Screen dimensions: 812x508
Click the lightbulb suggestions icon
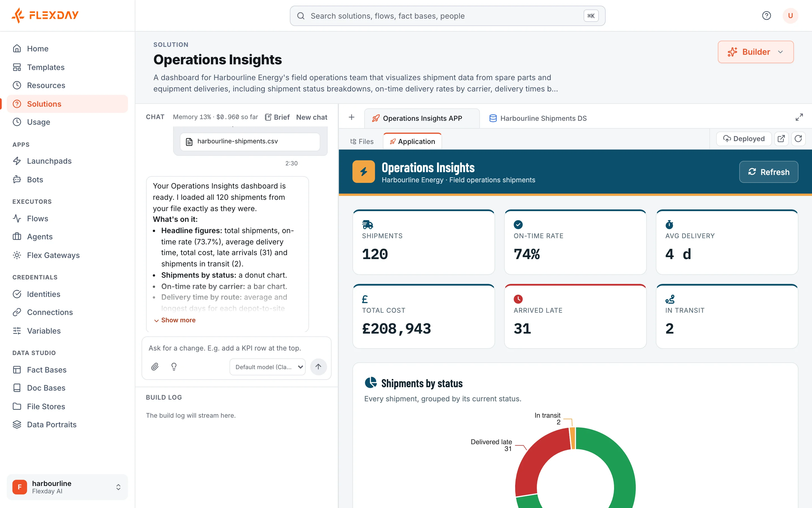pos(174,367)
